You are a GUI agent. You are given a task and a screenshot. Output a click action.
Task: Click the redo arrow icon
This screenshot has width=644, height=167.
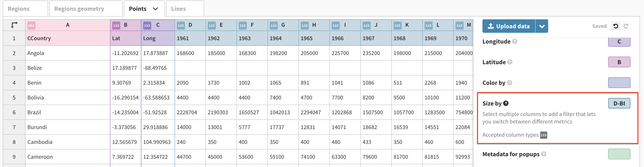point(626,26)
